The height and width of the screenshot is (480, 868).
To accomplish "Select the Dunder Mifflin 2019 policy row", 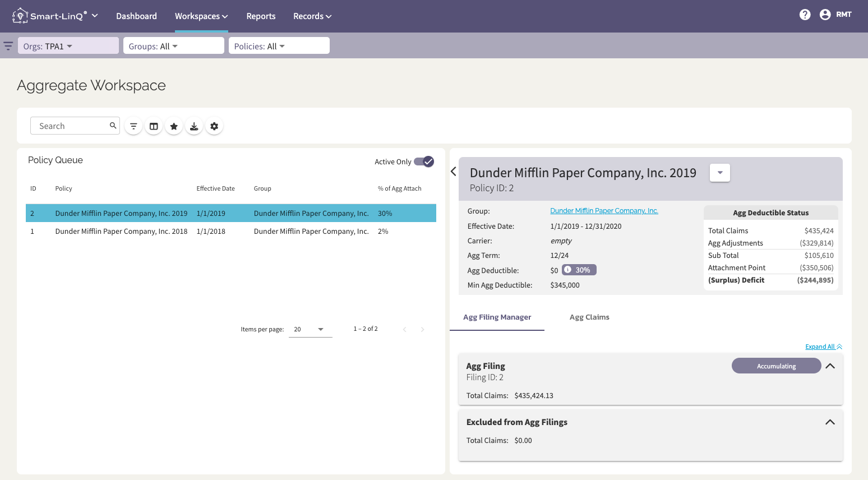I will 231,213.
